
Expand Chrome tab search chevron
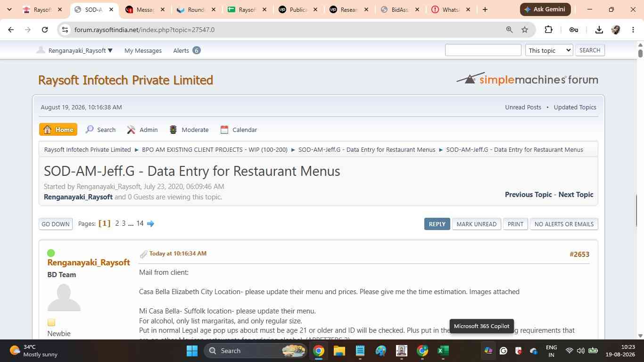coord(9,9)
